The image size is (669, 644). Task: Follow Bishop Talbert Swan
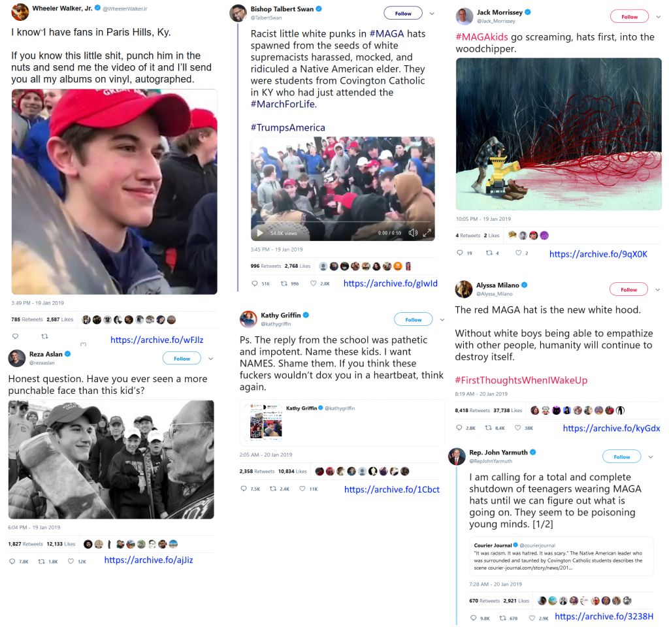coord(403,13)
